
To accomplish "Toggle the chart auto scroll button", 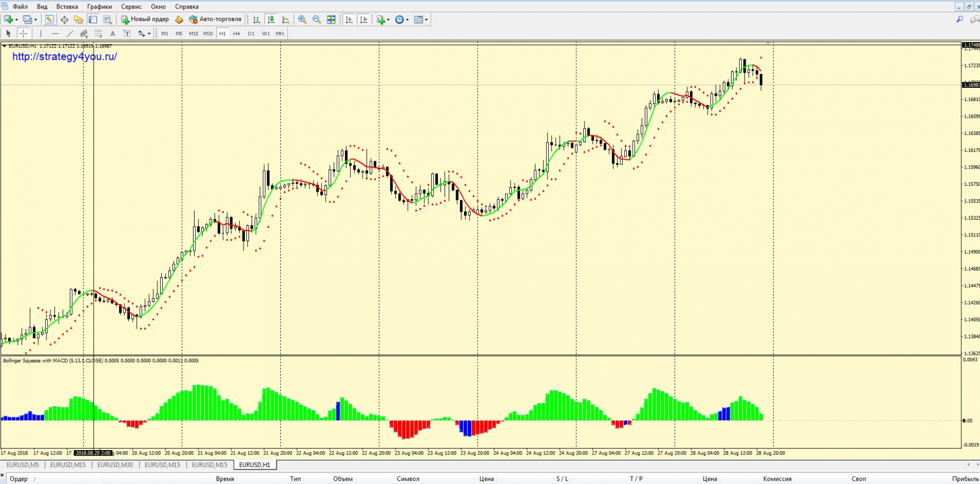I will point(349,20).
